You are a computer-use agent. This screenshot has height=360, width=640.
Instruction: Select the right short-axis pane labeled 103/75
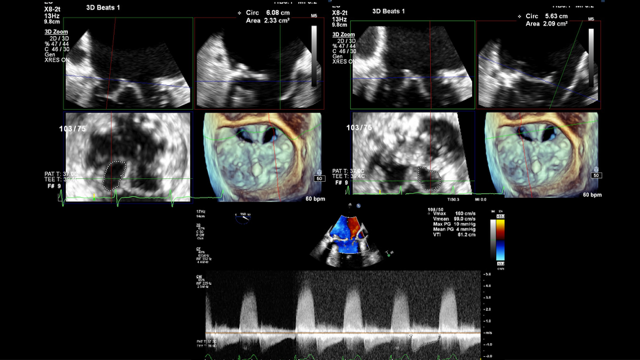[411, 153]
